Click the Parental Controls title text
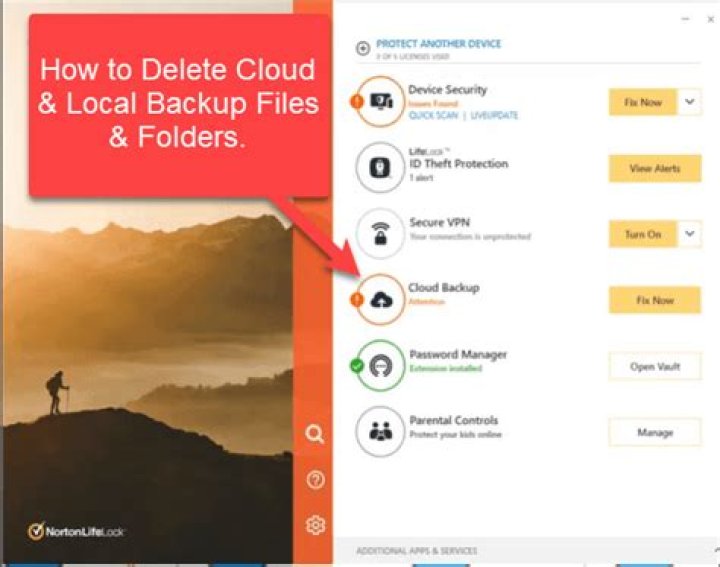The image size is (720, 567). tap(454, 420)
